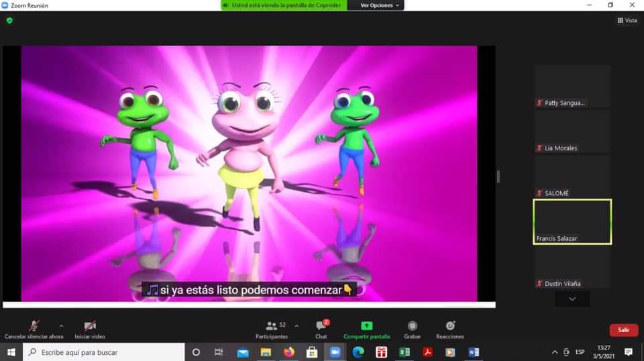Click the green screen-sharing notice banner

tap(284, 5)
